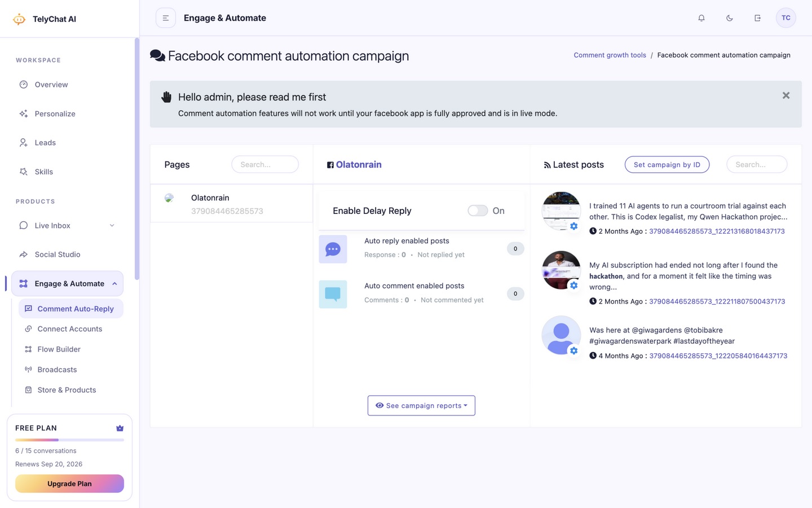Viewport: 812px width, 508px height.
Task: Click page ID 379084465285573 text
Action: pos(227,211)
